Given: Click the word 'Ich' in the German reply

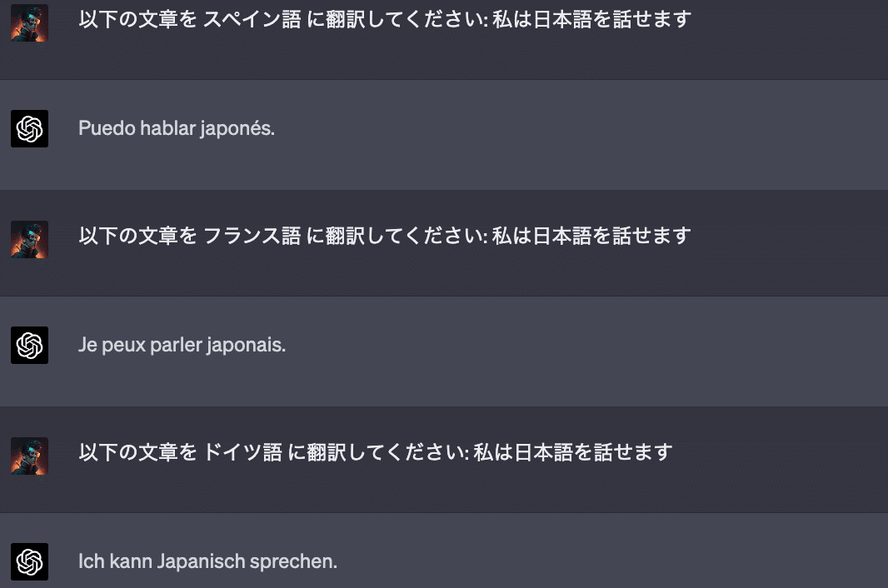Looking at the screenshot, I should pos(91,561).
